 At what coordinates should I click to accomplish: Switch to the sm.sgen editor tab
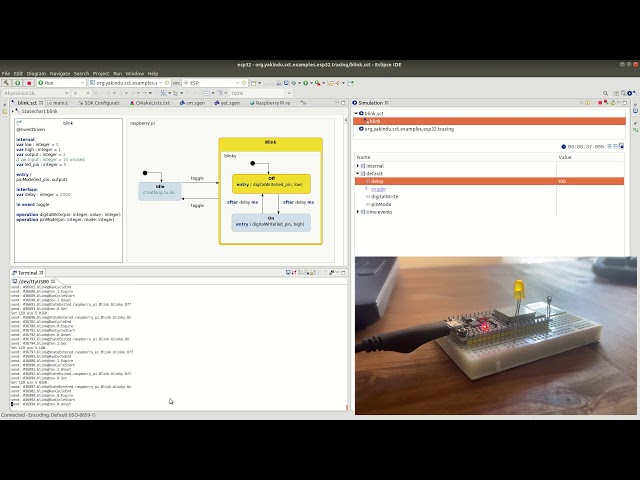click(192, 103)
